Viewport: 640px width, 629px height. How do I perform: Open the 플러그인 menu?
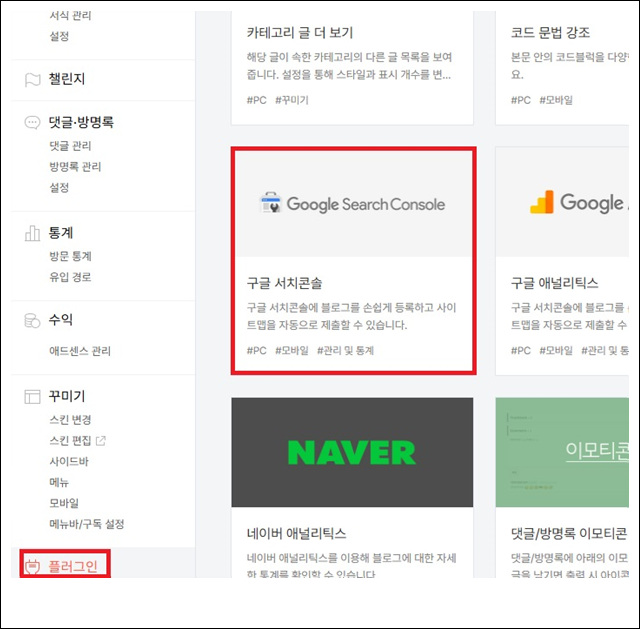[73, 566]
